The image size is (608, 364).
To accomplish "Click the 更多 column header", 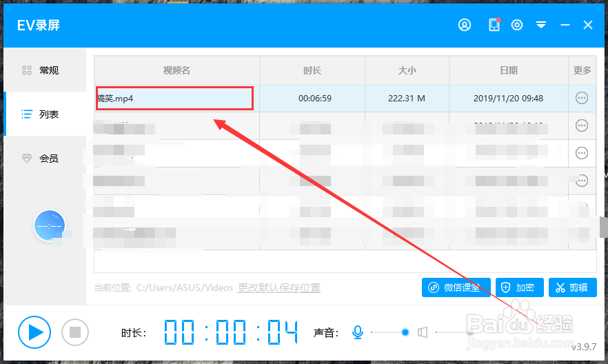I will tap(582, 70).
